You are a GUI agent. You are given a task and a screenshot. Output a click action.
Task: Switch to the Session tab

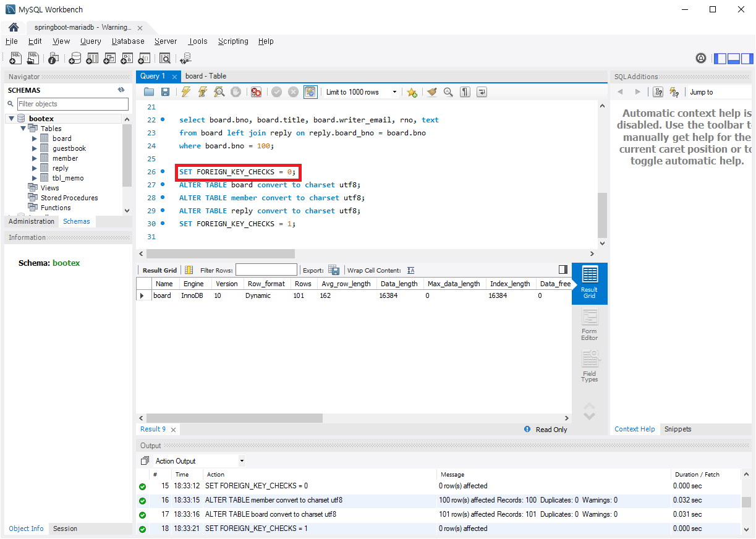click(x=65, y=528)
